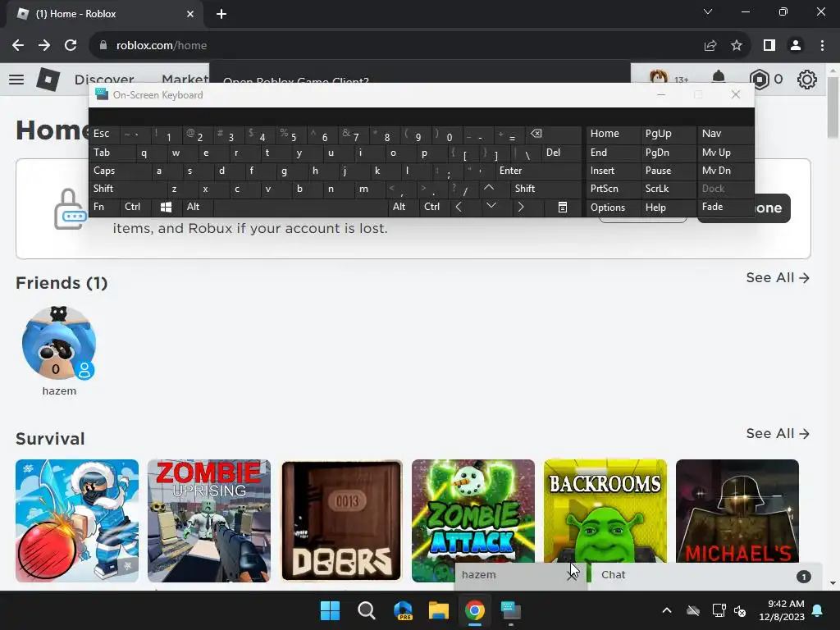Share this page via share icon
The width and height of the screenshot is (840, 630).
(710, 46)
